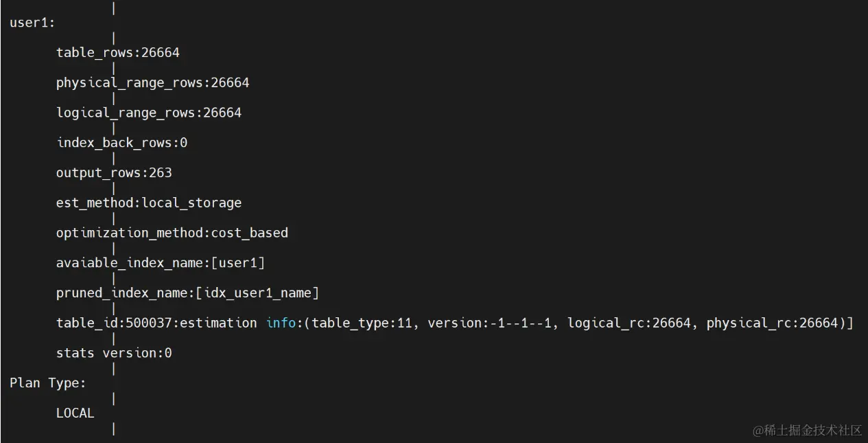Click the version:-1--1--1 text
The height and width of the screenshot is (443, 868).
pyautogui.click(x=490, y=323)
